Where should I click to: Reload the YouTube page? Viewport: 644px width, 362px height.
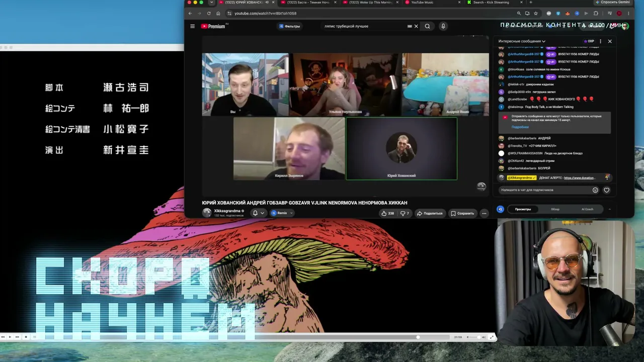[x=209, y=14]
